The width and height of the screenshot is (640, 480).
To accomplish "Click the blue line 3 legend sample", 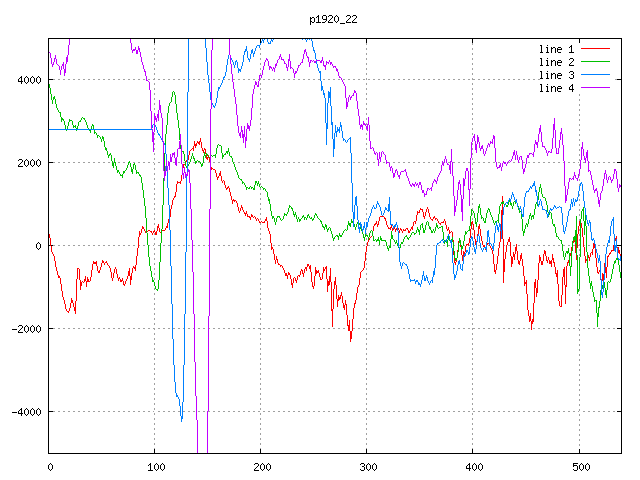I will 595,75.
